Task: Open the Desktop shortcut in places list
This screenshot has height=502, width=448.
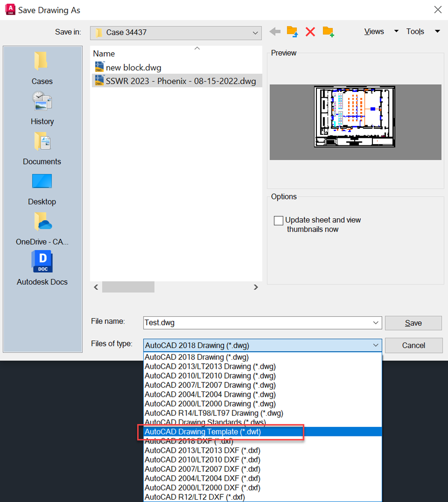Action: [x=42, y=189]
